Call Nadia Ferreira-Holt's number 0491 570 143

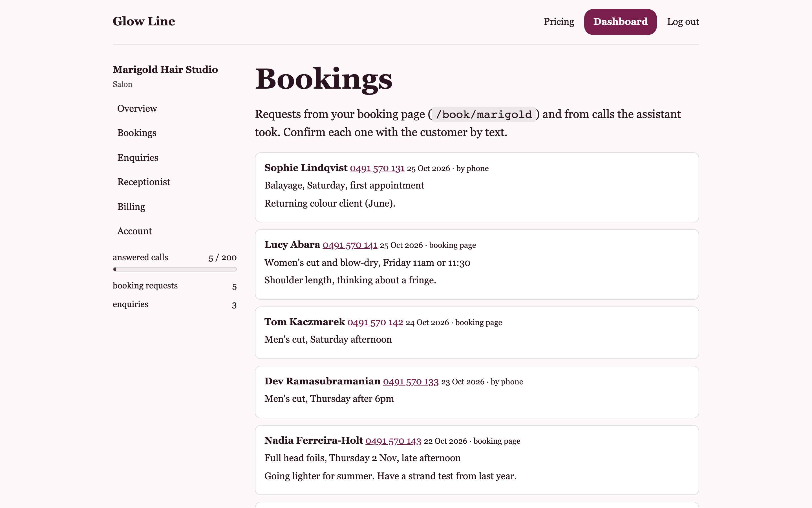(393, 441)
